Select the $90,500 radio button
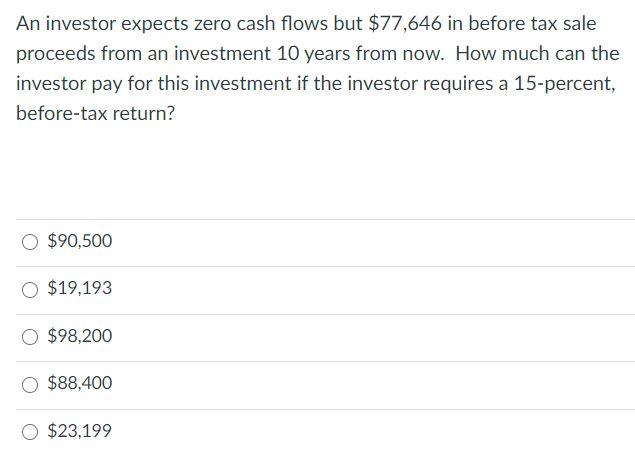Image resolution: width=635 pixels, height=468 pixels. [x=30, y=242]
